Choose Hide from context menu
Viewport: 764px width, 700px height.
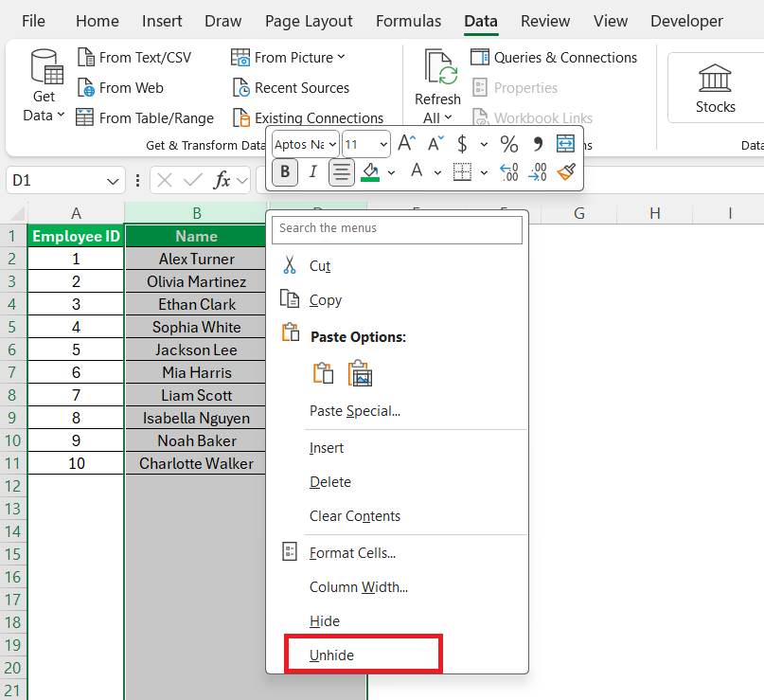point(397,621)
